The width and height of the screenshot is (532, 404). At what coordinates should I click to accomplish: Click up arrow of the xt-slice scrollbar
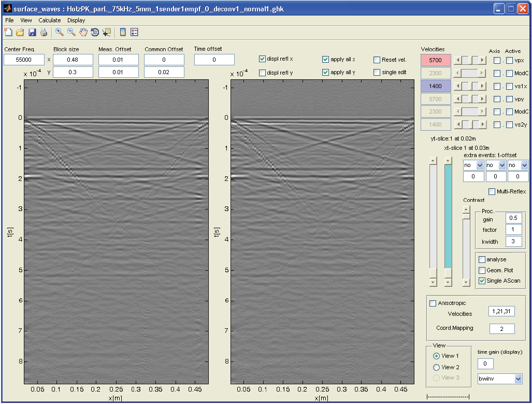pos(448,160)
